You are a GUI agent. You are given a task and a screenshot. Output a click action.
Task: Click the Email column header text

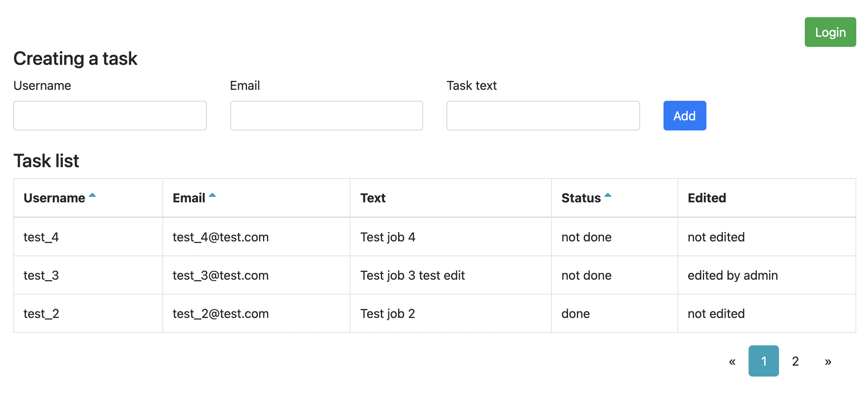click(x=189, y=198)
